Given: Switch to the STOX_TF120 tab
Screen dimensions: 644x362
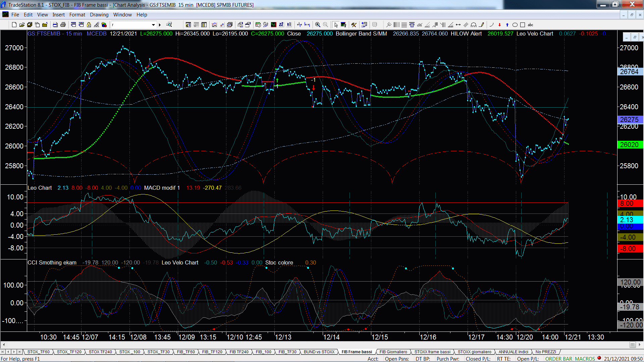Looking at the screenshot, I should click(69, 352).
